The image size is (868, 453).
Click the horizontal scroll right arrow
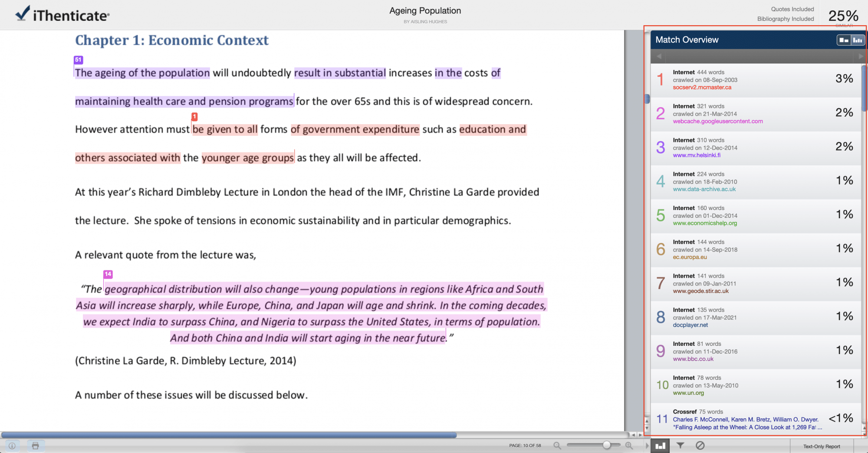point(640,435)
